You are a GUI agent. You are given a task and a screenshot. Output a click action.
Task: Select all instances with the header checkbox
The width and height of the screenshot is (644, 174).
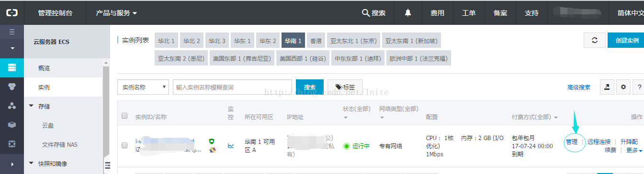(x=125, y=116)
